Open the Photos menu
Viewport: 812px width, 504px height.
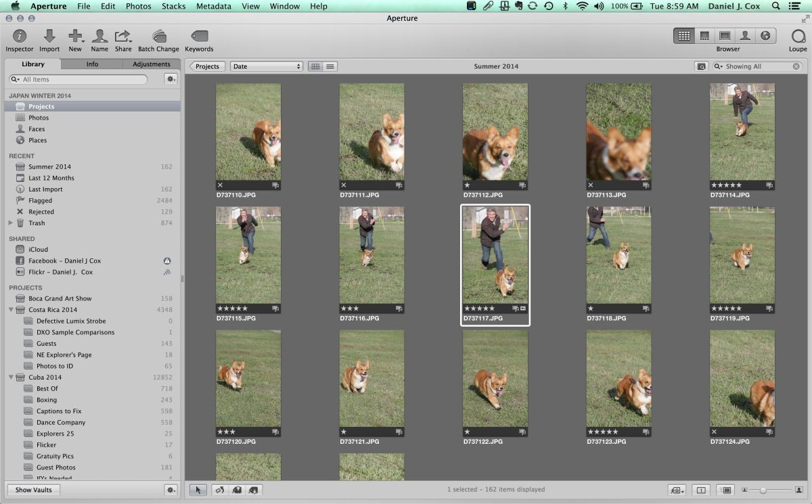tap(139, 6)
